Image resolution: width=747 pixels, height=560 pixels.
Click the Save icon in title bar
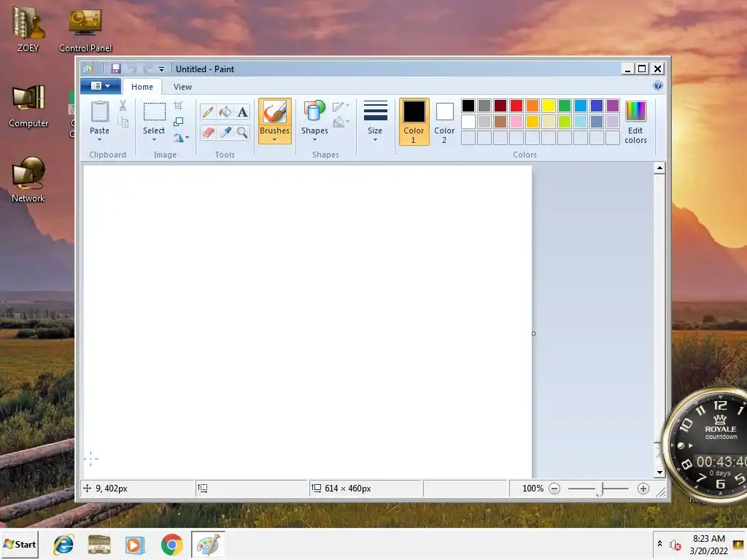tap(116, 69)
